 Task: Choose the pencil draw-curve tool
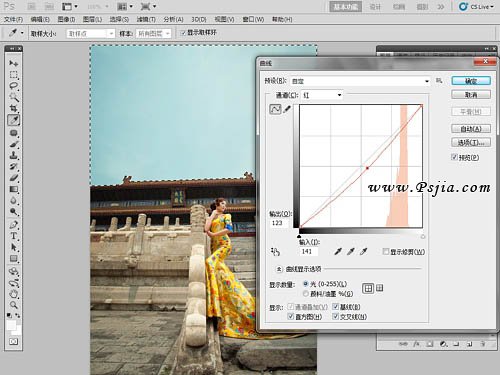(287, 109)
